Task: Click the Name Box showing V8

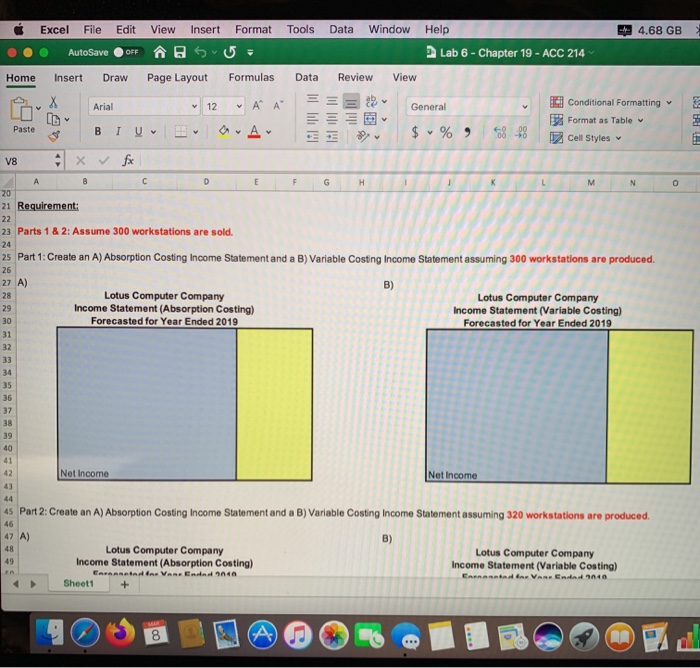Action: [28, 161]
